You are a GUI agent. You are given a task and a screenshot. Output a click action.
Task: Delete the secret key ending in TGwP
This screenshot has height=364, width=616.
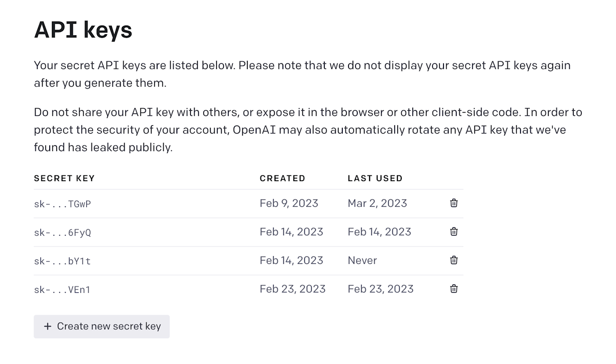(454, 203)
